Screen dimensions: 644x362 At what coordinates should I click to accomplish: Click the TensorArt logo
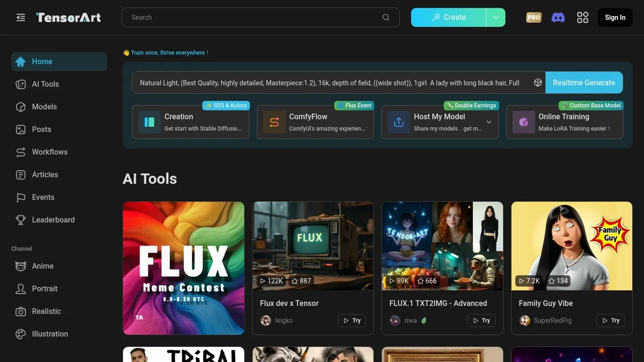click(69, 17)
